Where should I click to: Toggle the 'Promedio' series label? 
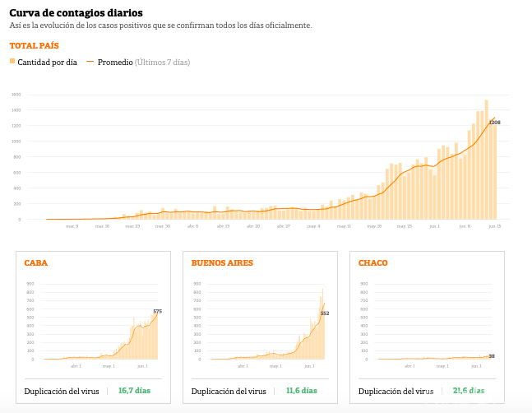[115, 62]
